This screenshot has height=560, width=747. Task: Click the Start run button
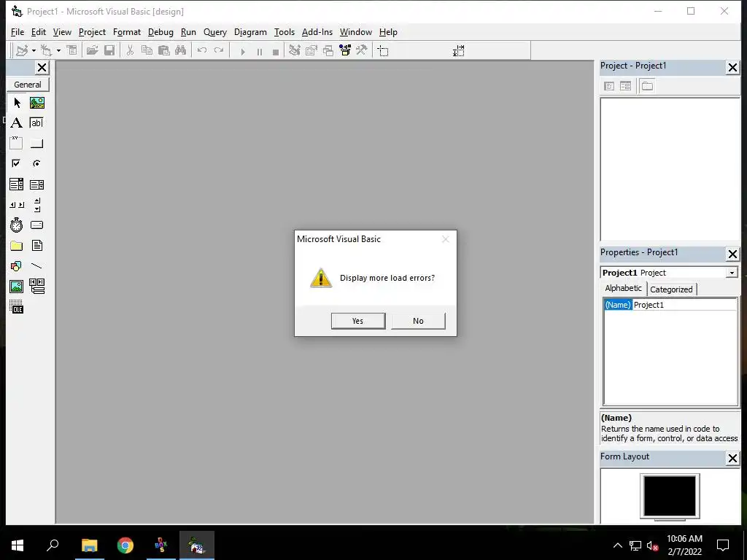[x=242, y=52]
